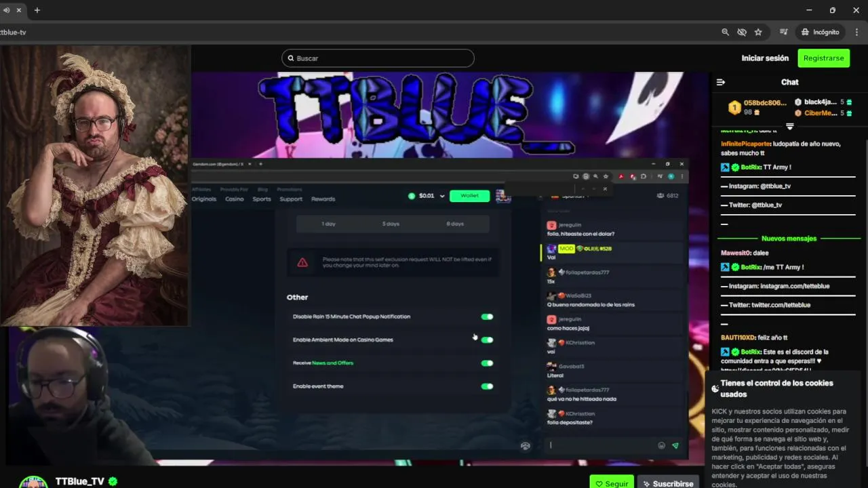Click the star icon in streamed browser toolbar
The image size is (868, 488).
pyautogui.click(x=606, y=177)
